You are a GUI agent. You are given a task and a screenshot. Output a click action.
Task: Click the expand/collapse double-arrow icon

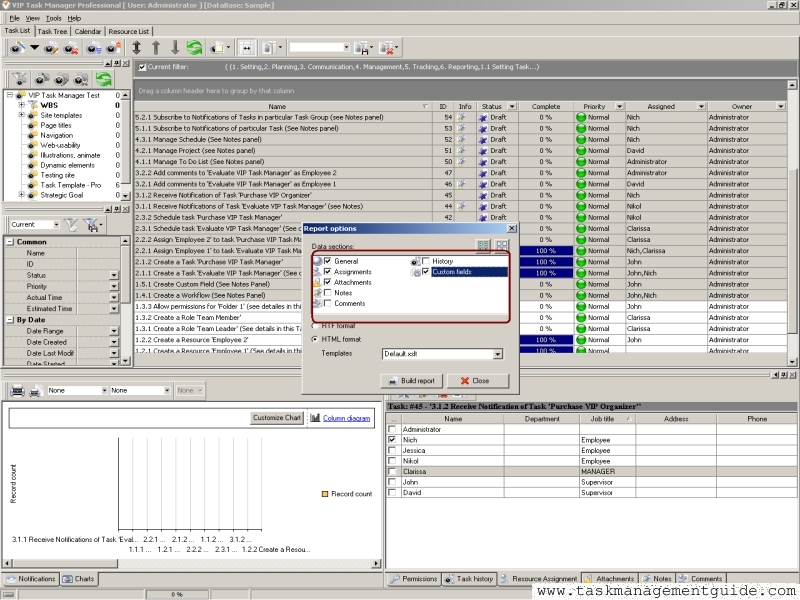pos(136,47)
